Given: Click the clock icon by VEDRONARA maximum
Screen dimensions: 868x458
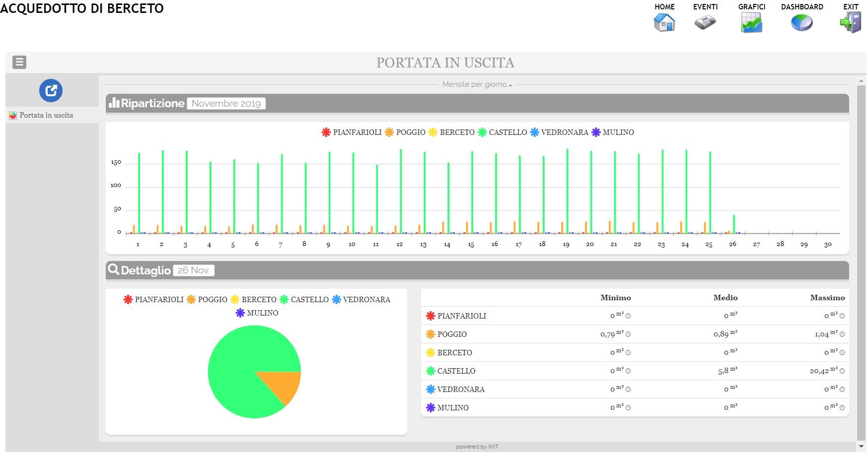Looking at the screenshot, I should (842, 390).
